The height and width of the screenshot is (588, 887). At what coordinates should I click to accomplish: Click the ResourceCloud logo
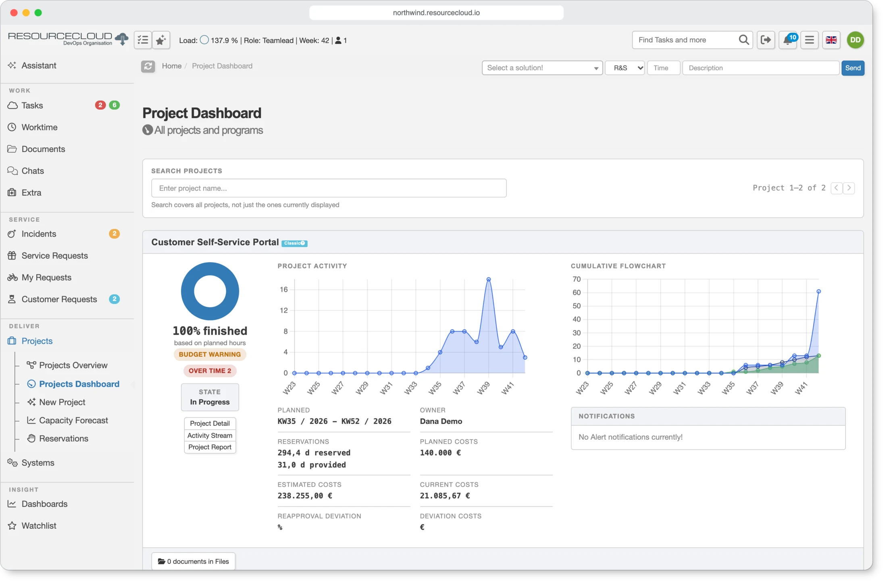point(68,39)
